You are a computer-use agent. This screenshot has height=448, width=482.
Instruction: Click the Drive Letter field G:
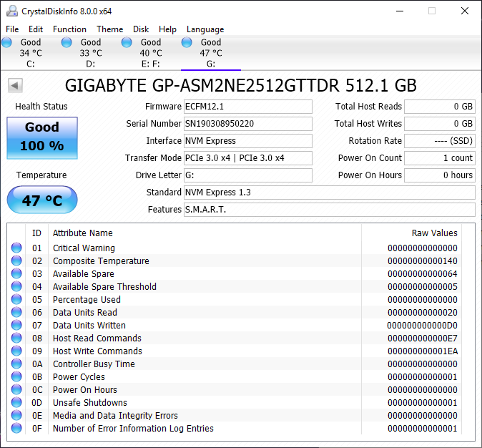tap(248, 175)
